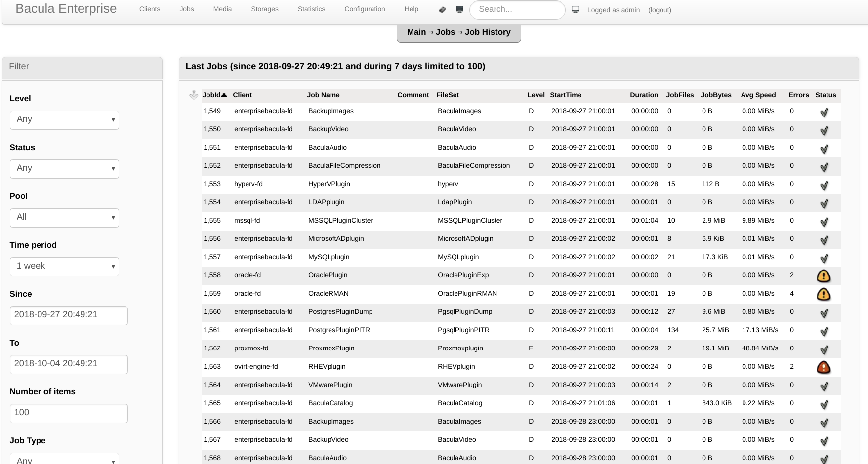Click the status checkmark for job 1,549
868x464 pixels.
824,113
